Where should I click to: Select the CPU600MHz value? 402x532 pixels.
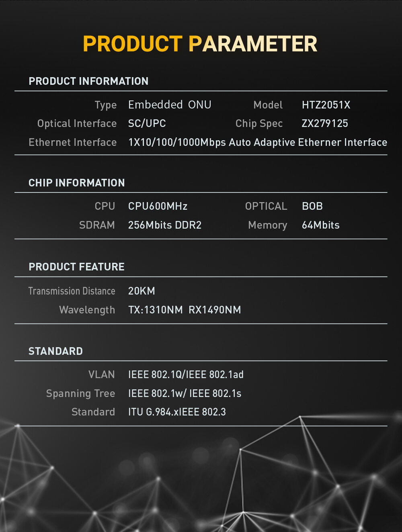[x=158, y=206]
